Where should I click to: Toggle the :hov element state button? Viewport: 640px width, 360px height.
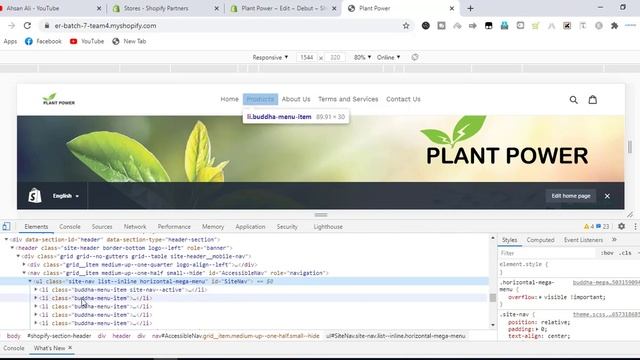pos(607,253)
